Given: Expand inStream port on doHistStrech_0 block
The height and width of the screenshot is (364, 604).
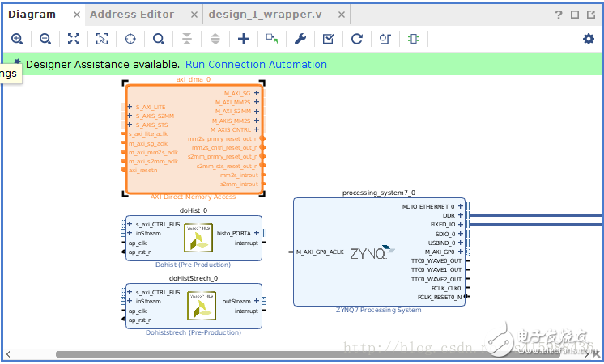Looking at the screenshot, I should click(130, 301).
